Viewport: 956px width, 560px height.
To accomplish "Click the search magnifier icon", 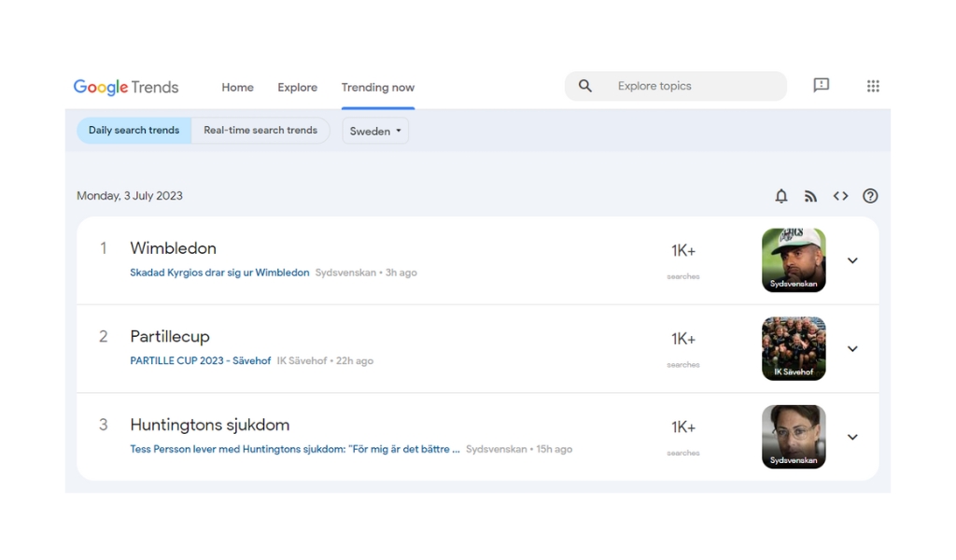I will (585, 86).
